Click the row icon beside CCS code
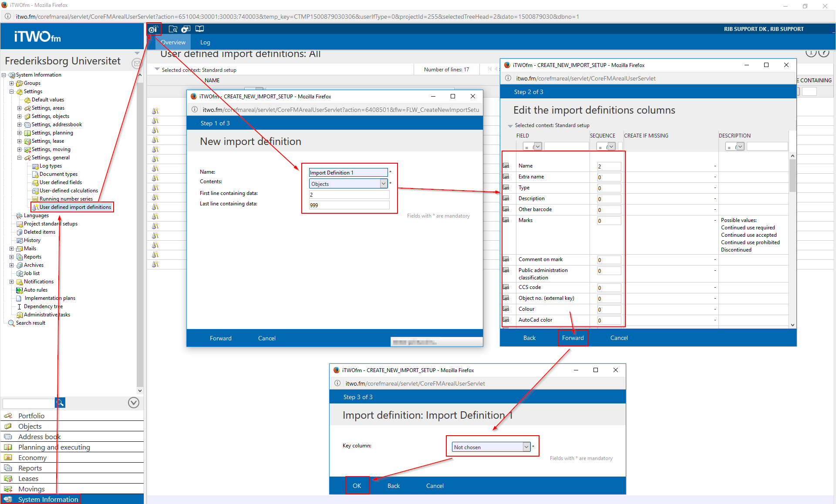 (506, 287)
